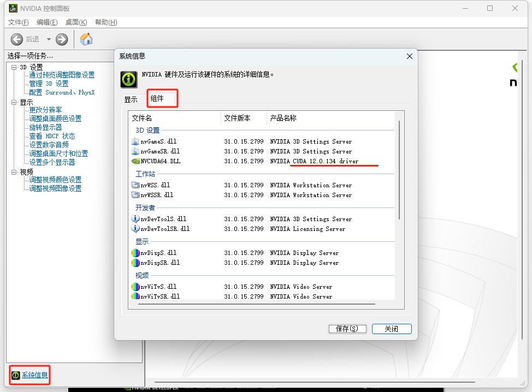Open the 桌面(K) menu

click(x=76, y=22)
